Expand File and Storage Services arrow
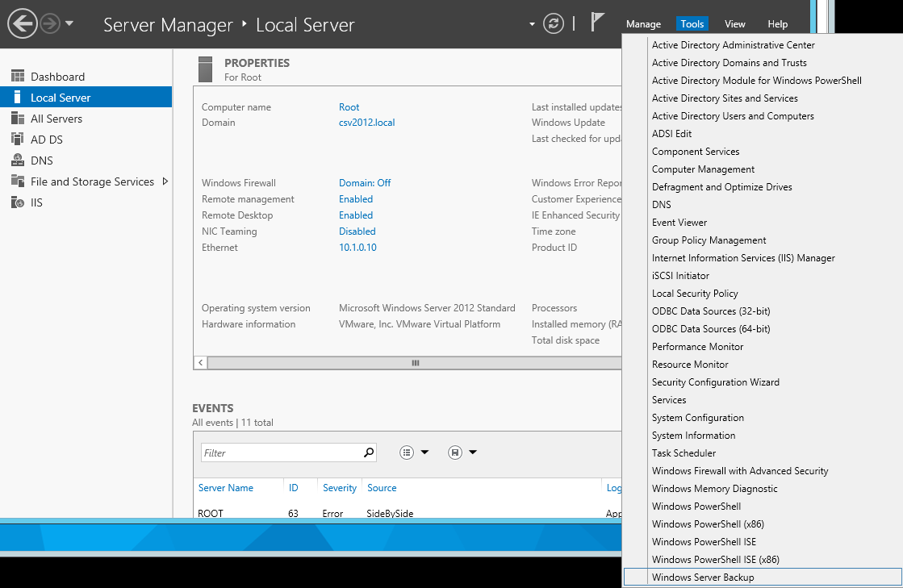Viewport: 903px width, 588px height. click(165, 181)
